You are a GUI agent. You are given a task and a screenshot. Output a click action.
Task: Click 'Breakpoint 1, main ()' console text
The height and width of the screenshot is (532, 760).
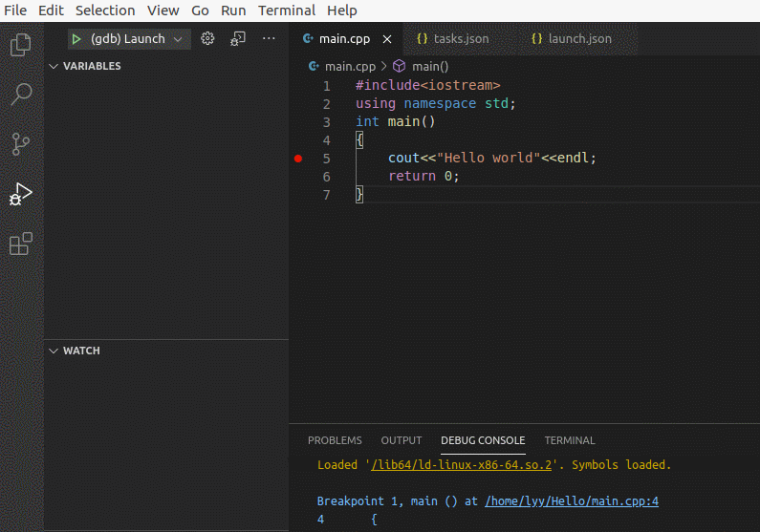387,501
